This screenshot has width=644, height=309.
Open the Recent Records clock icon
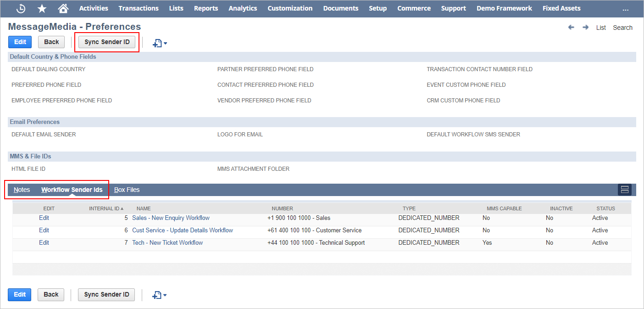[21, 8]
